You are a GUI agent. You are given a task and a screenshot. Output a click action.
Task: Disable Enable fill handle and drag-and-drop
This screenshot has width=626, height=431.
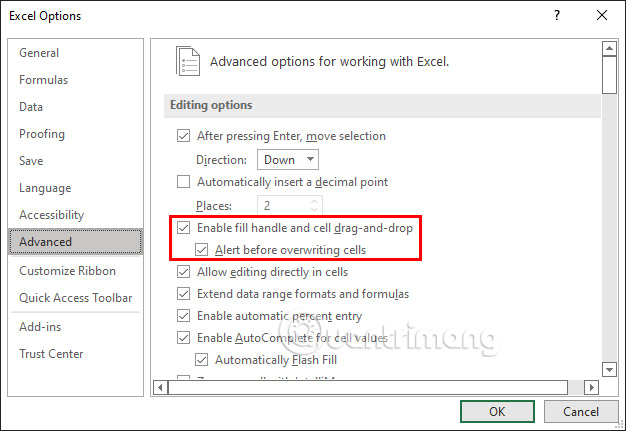pyautogui.click(x=183, y=229)
